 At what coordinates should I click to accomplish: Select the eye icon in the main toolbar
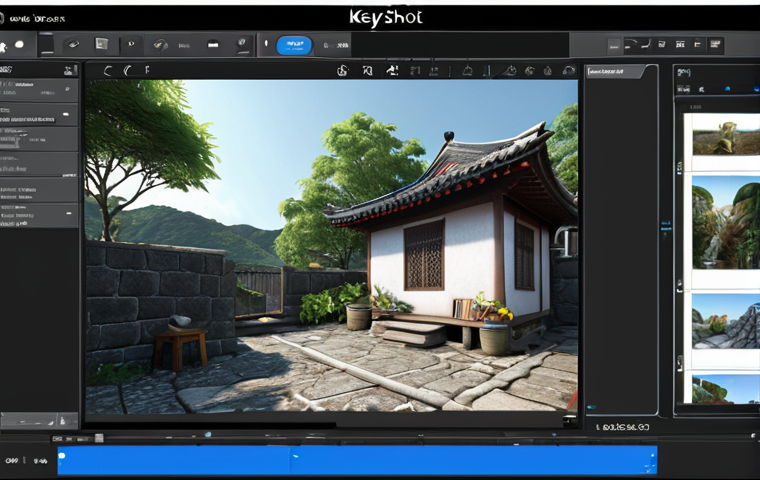coord(73,45)
